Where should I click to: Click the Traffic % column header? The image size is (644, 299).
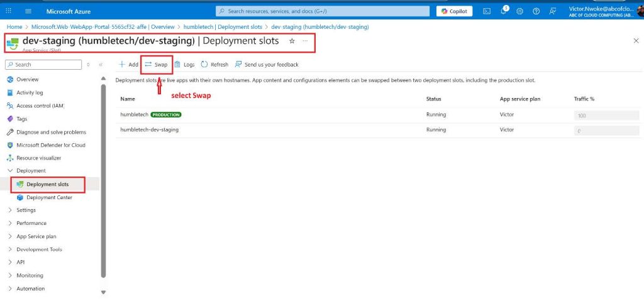click(x=584, y=99)
